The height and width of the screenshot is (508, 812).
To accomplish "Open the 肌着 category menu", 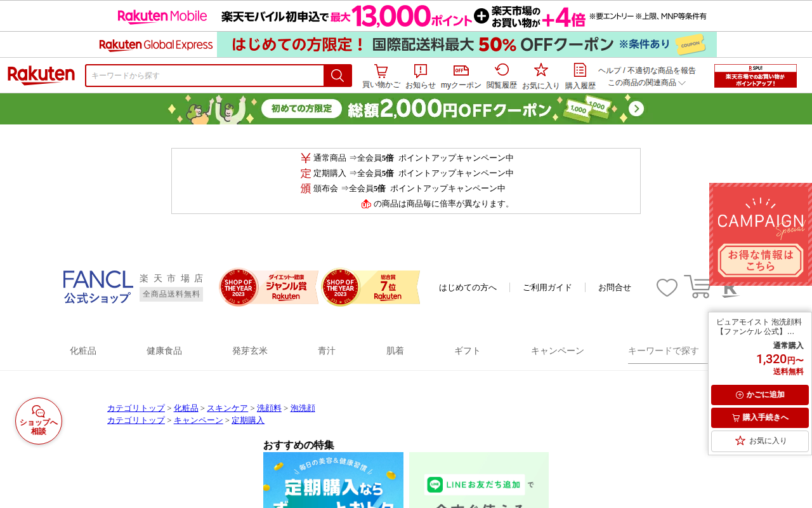I will tap(395, 351).
